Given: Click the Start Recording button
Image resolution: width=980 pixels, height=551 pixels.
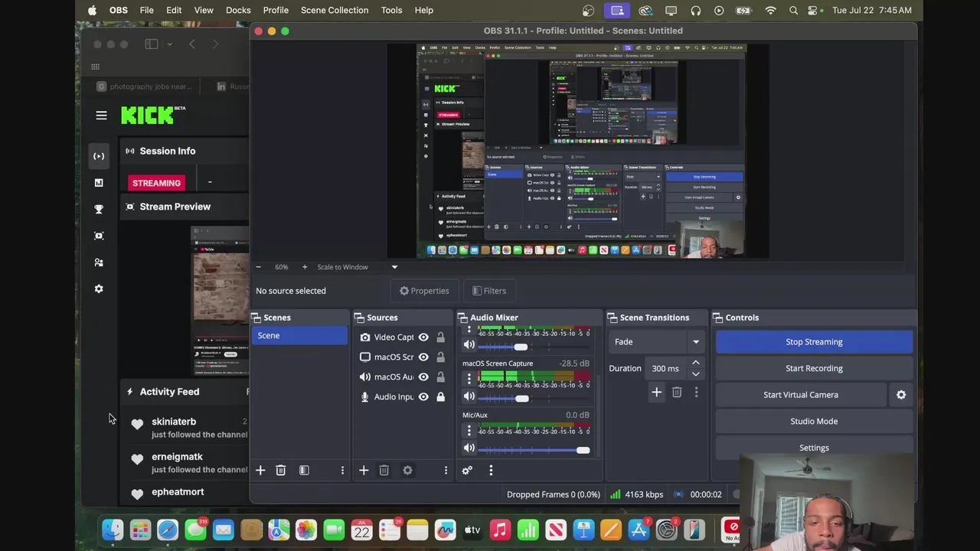Looking at the screenshot, I should tap(814, 368).
